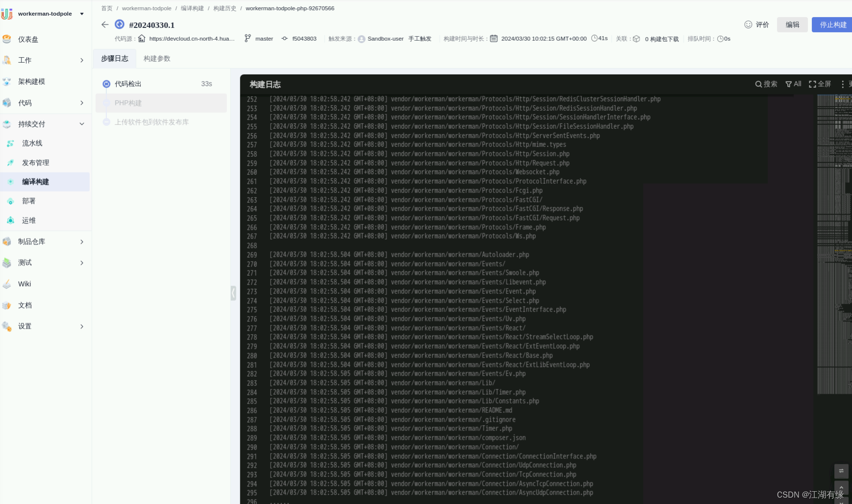Click the workerman-todpole project logo
This screenshot has width=852, height=504.
(x=7, y=14)
